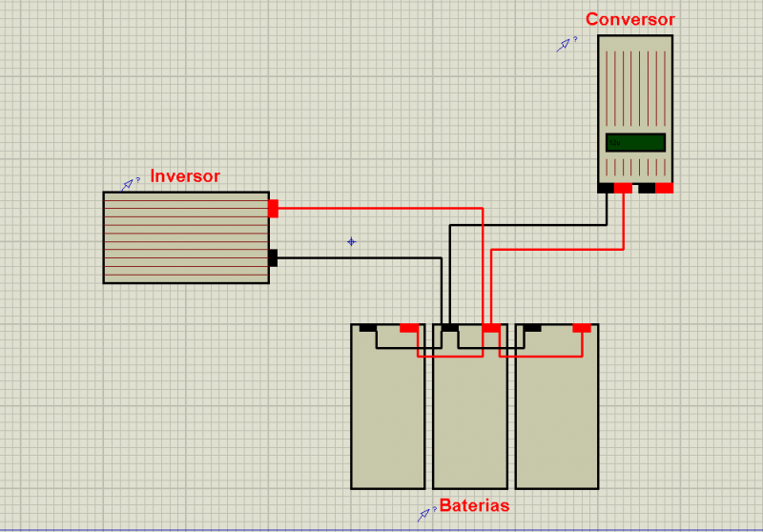
Task: Click the blue origin crosshair marker
Action: pos(351,241)
